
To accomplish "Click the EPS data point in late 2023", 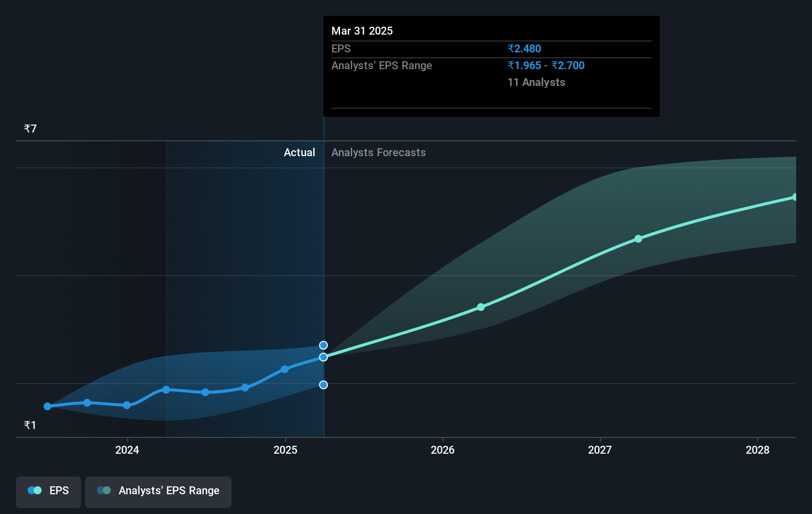I will [x=87, y=403].
